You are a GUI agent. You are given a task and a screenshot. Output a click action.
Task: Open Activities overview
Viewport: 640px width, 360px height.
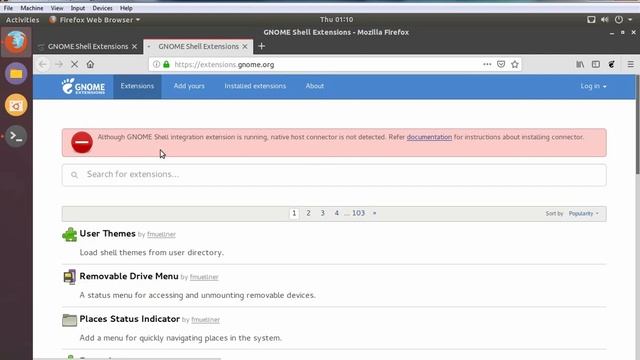[22, 20]
